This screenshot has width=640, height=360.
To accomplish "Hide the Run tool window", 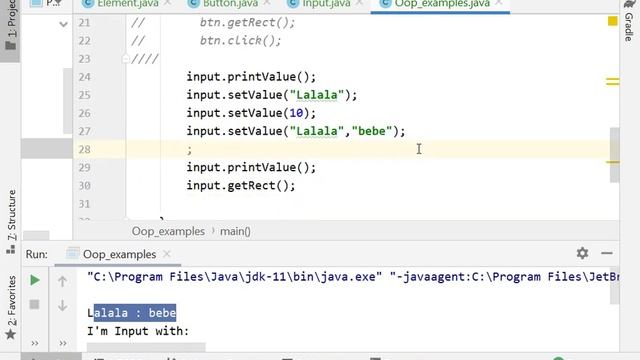I will pos(607,253).
